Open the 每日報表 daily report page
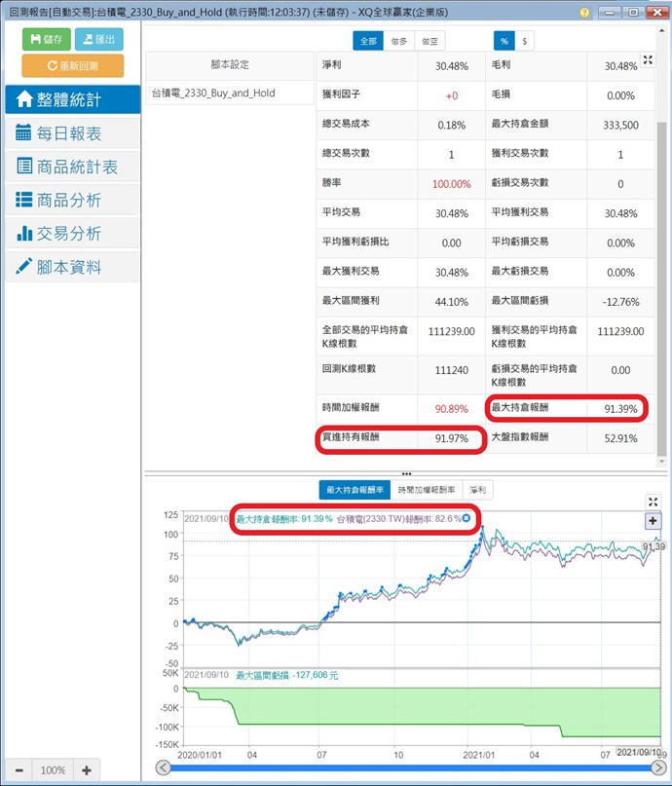 [71, 133]
